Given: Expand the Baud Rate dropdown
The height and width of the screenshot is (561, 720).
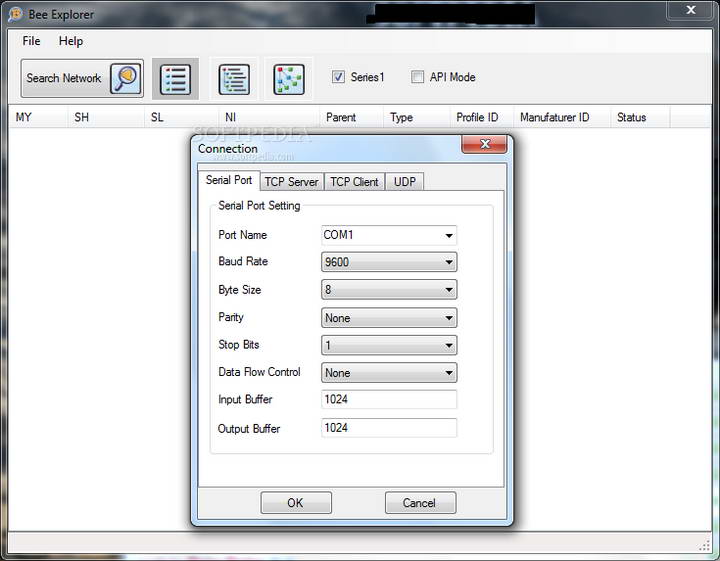Looking at the screenshot, I should [x=389, y=262].
